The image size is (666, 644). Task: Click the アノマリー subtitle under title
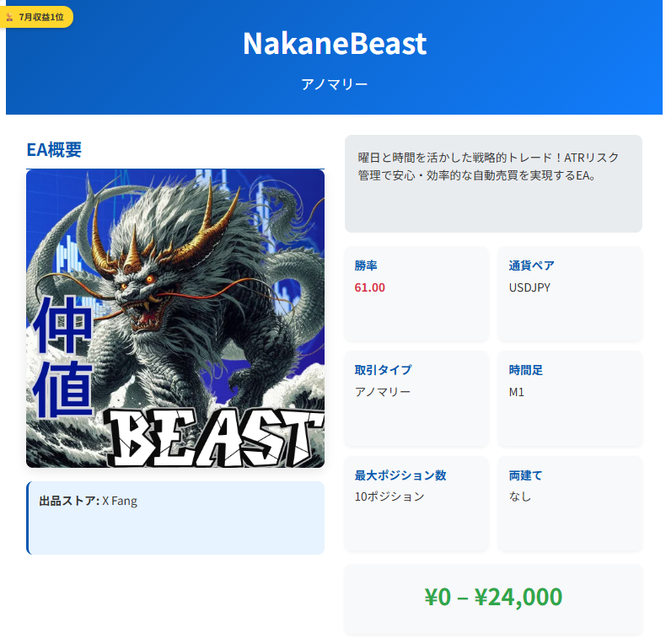click(x=335, y=84)
